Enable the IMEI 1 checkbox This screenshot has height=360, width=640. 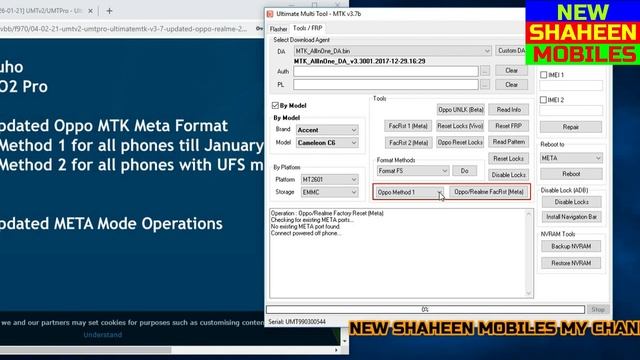pos(544,75)
